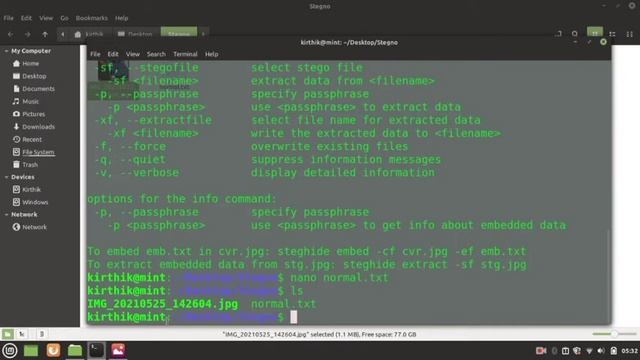Collapse the Network sidebar section
The height and width of the screenshot is (360, 640).
click(6, 214)
